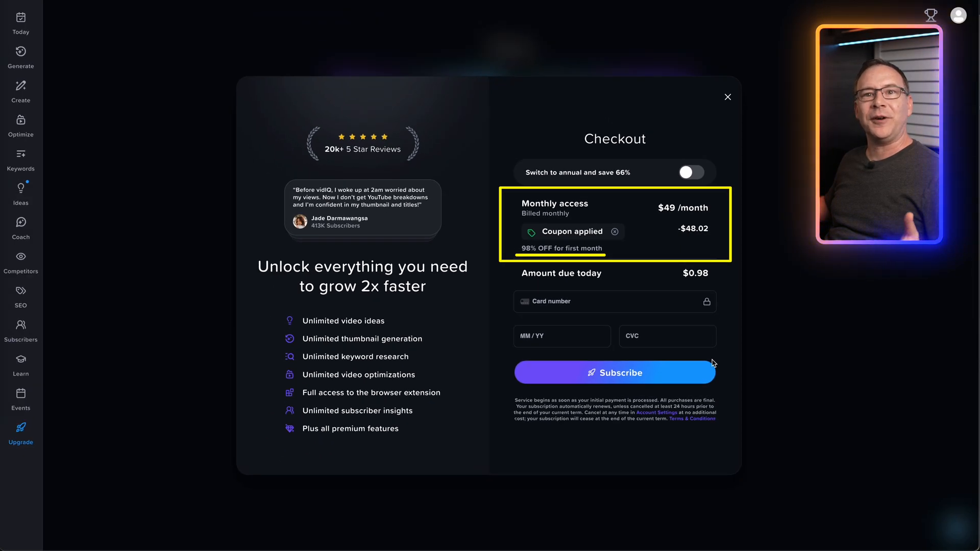Viewport: 980px width, 551px height.
Task: Navigate to the Ideas section
Action: tap(20, 194)
